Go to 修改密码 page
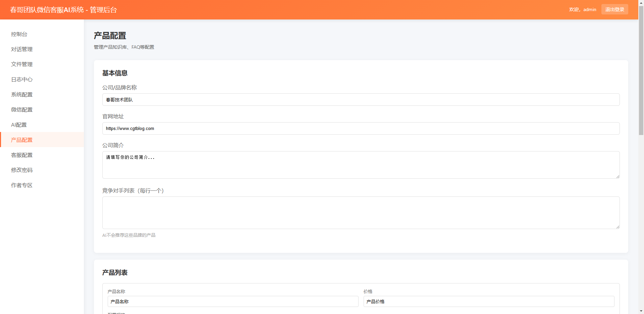The image size is (644, 314). coord(22,170)
